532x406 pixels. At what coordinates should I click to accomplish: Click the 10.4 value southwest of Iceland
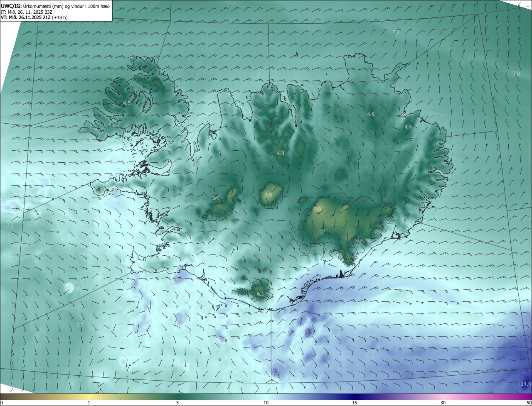(69, 287)
